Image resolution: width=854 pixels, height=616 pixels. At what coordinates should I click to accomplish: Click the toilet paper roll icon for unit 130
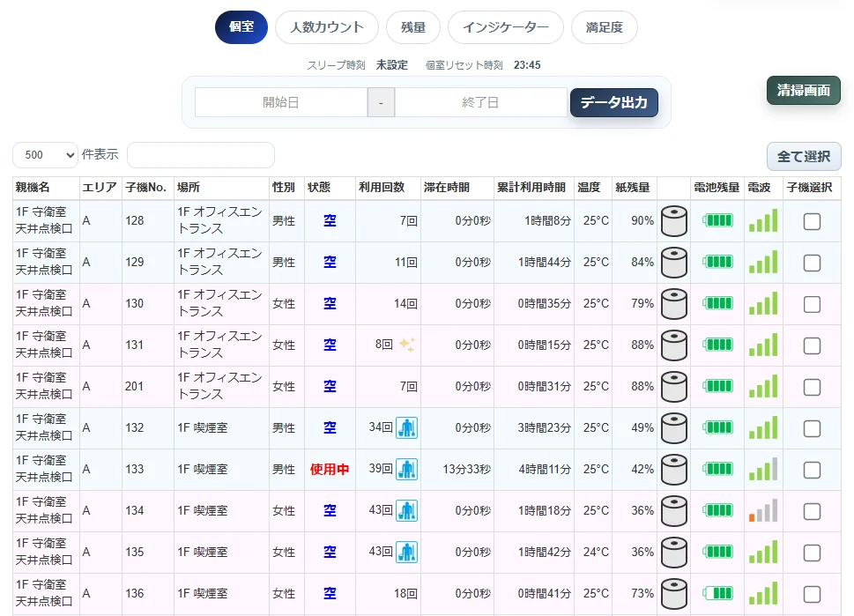tap(673, 304)
